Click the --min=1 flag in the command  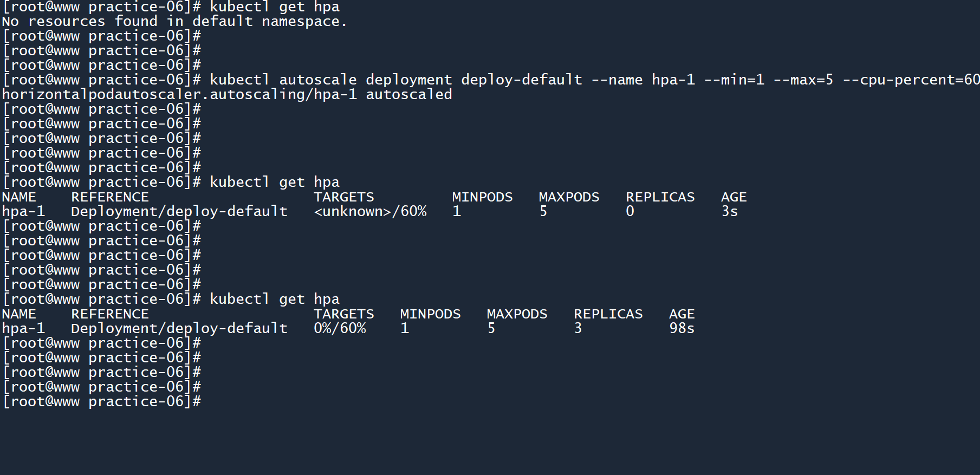tap(734, 80)
